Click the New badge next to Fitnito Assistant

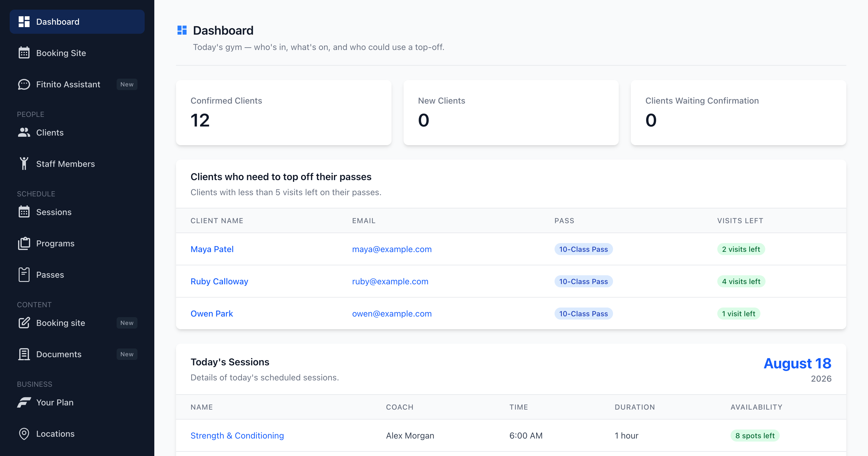coord(127,84)
